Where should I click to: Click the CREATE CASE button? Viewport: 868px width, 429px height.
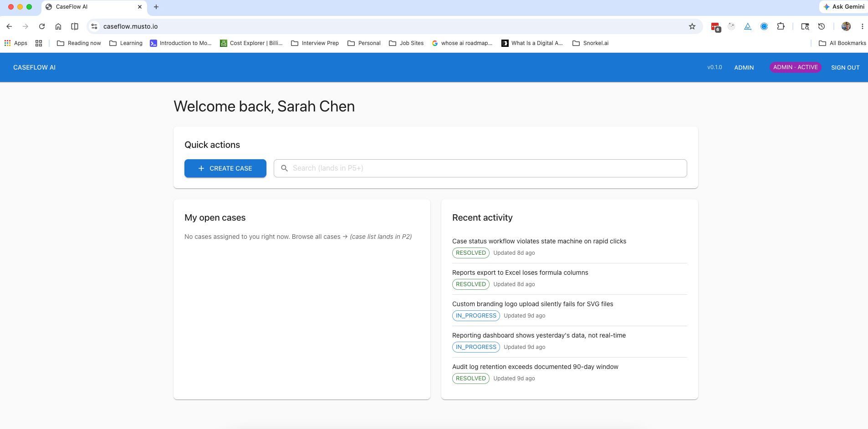pyautogui.click(x=225, y=168)
